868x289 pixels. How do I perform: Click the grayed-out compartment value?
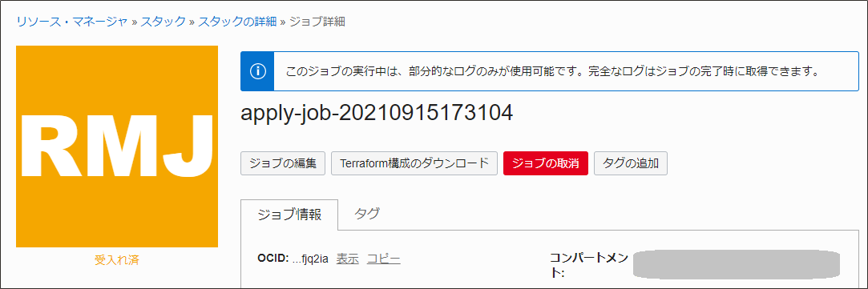(737, 263)
